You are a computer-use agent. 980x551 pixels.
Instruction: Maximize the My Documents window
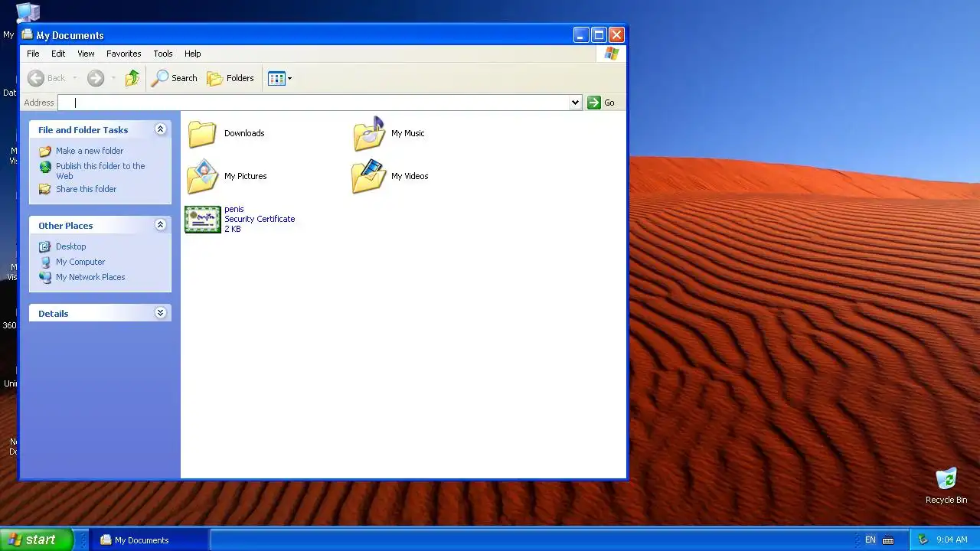pos(599,34)
